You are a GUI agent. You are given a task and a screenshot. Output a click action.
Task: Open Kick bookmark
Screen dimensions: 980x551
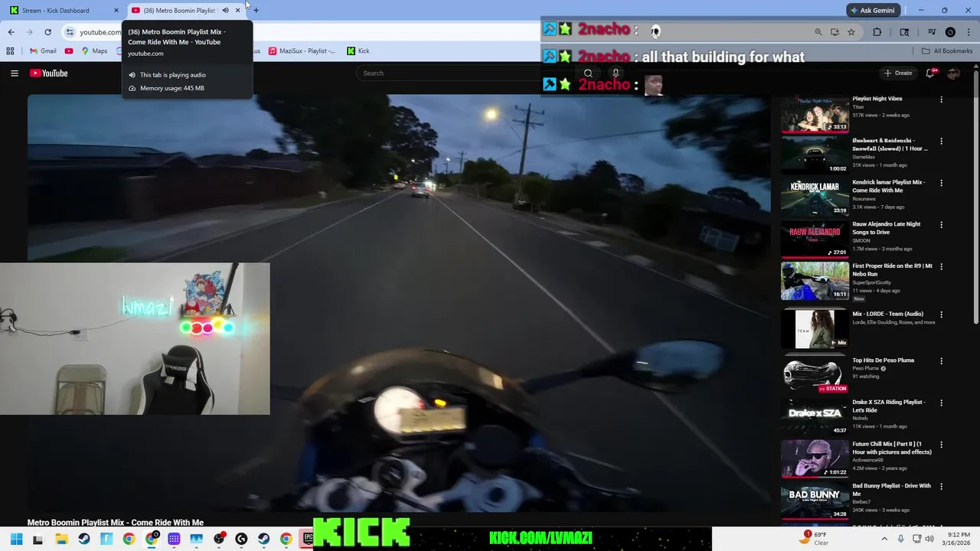pyautogui.click(x=358, y=51)
